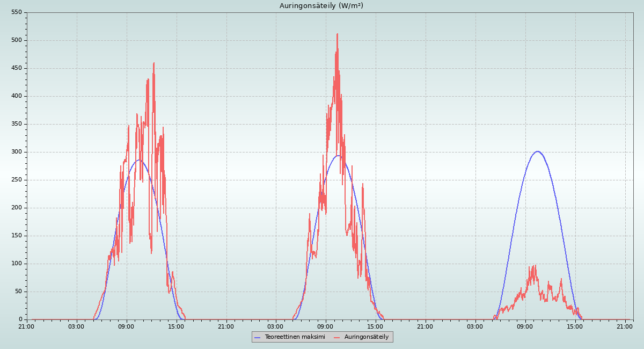This screenshot has height=349, width=644.
Task: Click the chart title Auringonsäteily (W/m²)
Action: pos(321,6)
